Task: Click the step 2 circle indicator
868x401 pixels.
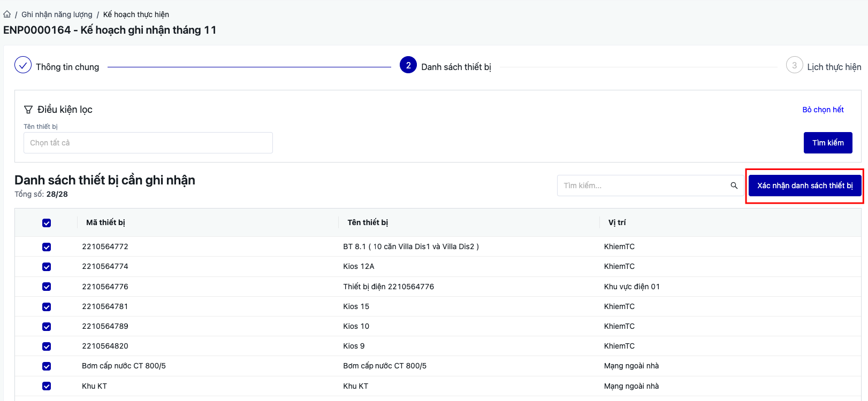Action: [408, 65]
